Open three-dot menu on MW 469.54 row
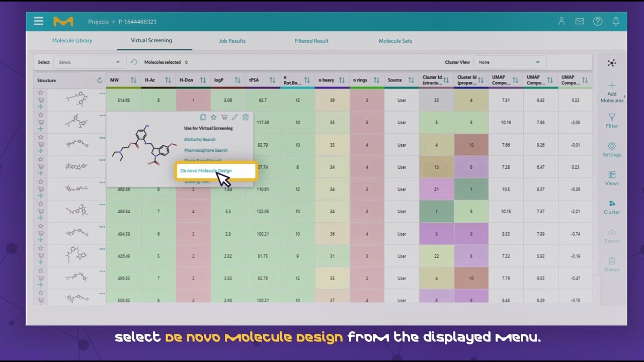 [x=102, y=205]
